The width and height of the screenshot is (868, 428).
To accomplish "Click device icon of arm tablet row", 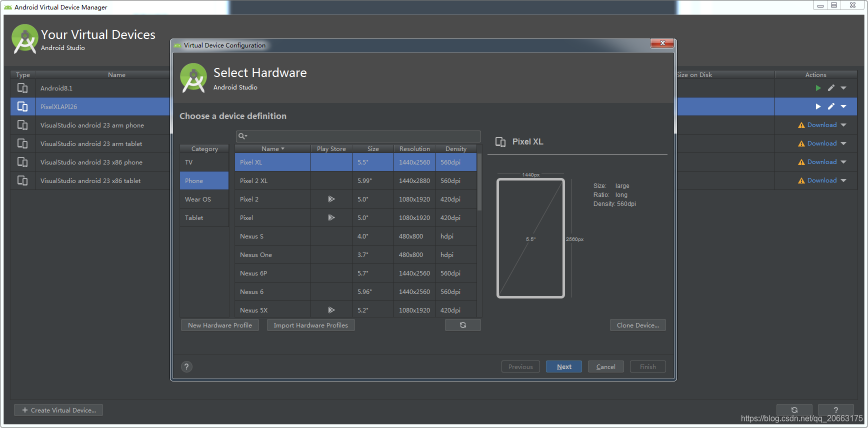I will tap(22, 143).
